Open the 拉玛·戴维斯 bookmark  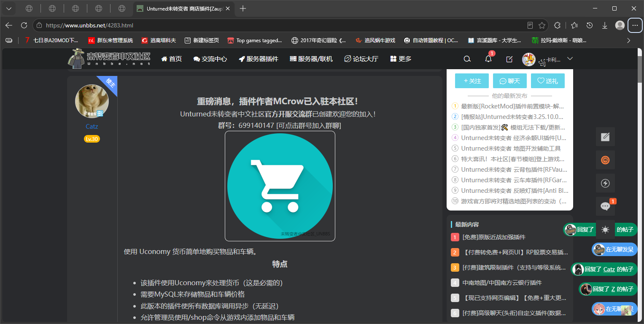[x=559, y=40]
